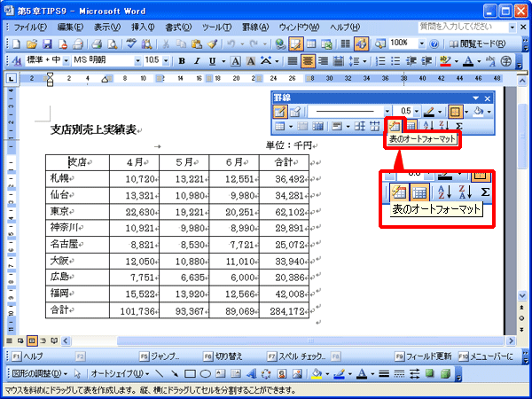
Task: Switch to Print Layout view button
Action: click(x=32, y=340)
